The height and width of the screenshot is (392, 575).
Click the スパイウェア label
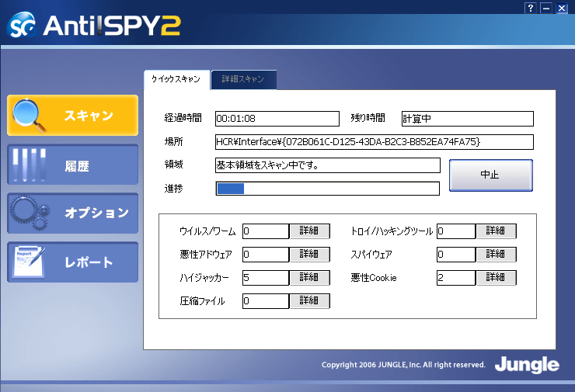(371, 255)
